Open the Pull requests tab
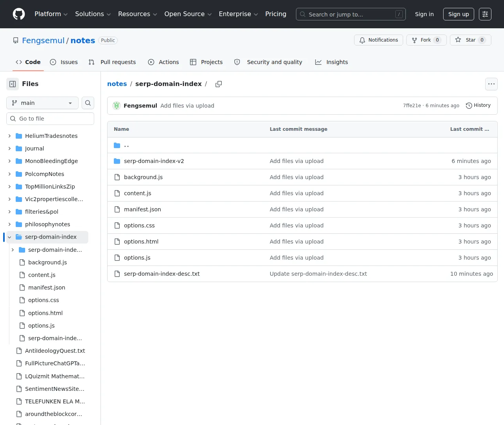 pos(112,62)
